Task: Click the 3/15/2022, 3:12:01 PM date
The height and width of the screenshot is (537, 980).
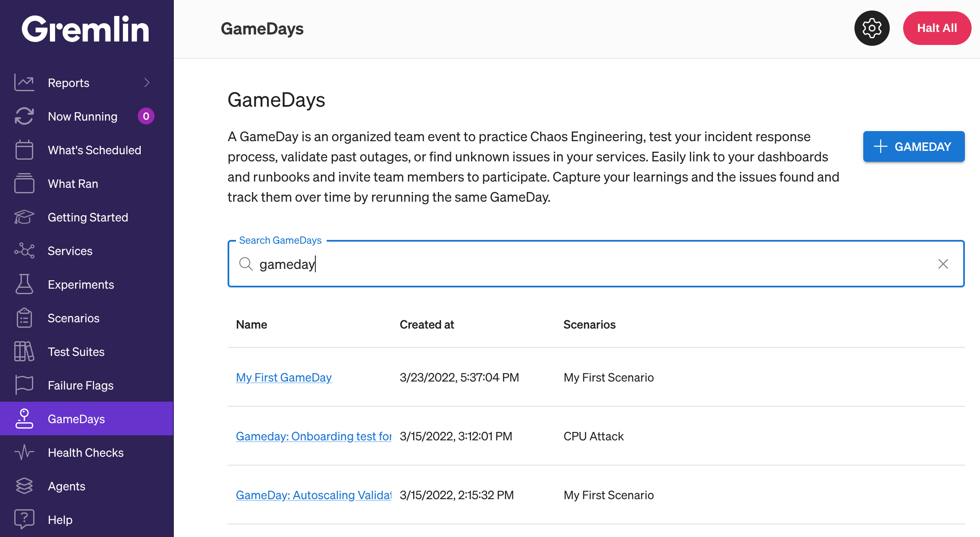Action: [456, 436]
